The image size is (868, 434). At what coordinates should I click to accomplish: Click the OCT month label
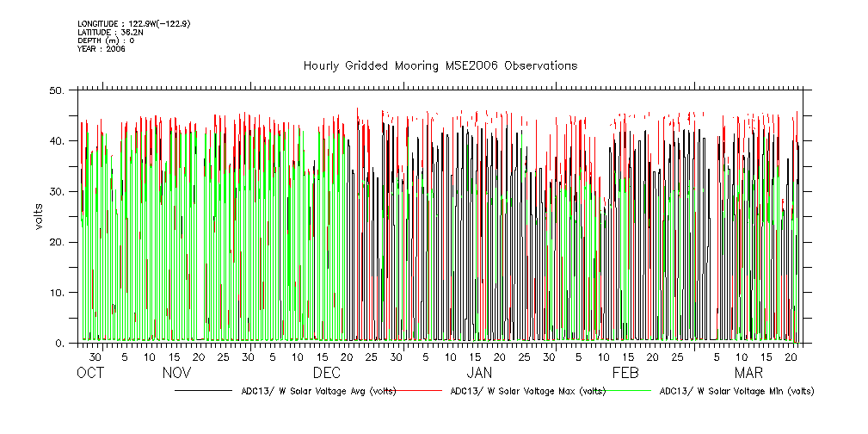[x=90, y=374]
